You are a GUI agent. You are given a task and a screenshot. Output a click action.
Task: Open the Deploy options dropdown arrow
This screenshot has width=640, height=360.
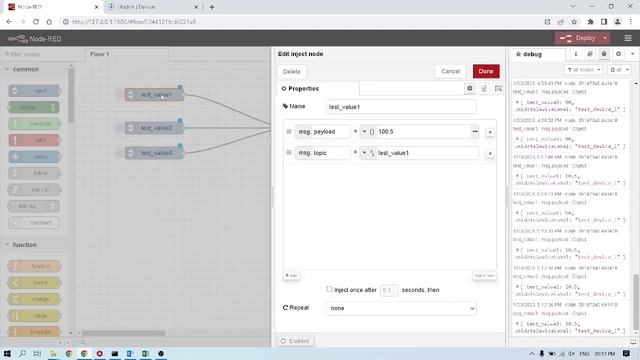tap(605, 38)
